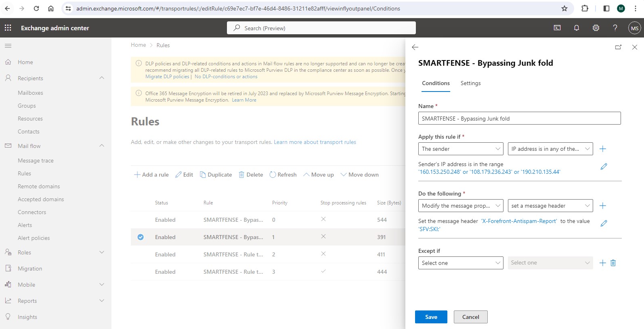
Task: Bookmark this page star icon
Action: [564, 8]
